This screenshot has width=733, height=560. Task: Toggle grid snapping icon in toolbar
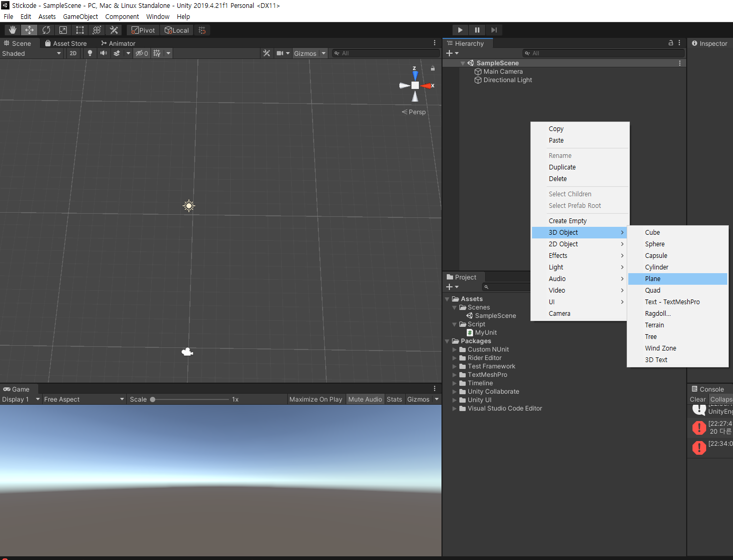[202, 30]
